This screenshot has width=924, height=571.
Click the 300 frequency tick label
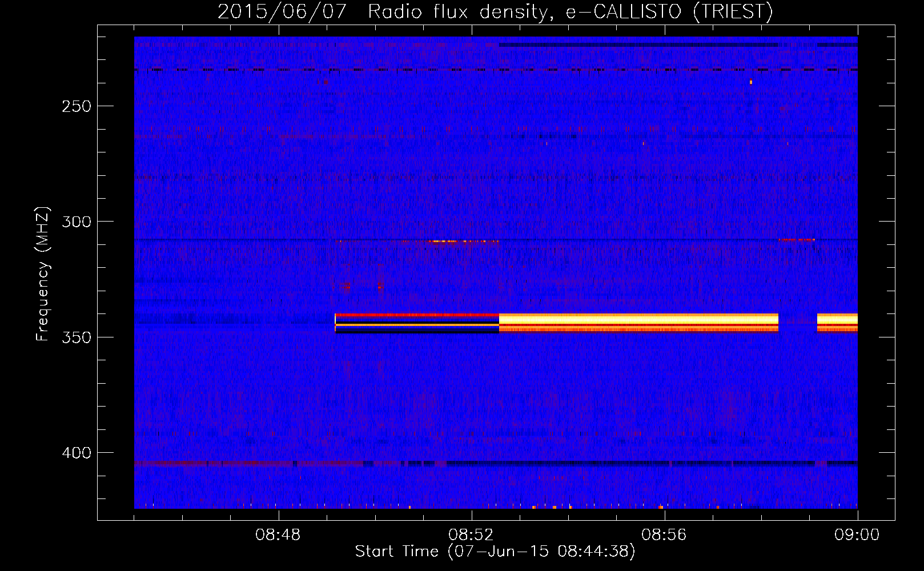coord(77,222)
